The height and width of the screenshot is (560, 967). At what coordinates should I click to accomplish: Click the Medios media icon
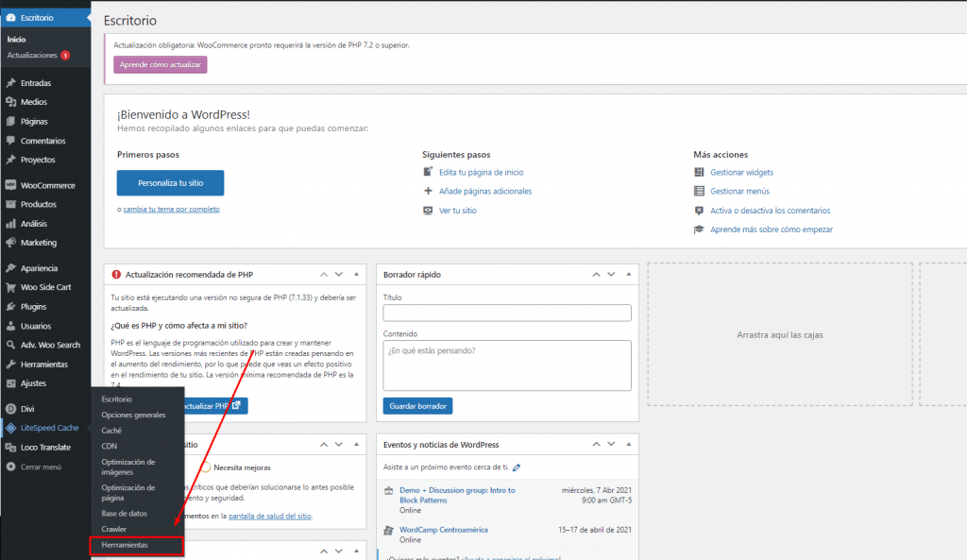click(x=11, y=102)
